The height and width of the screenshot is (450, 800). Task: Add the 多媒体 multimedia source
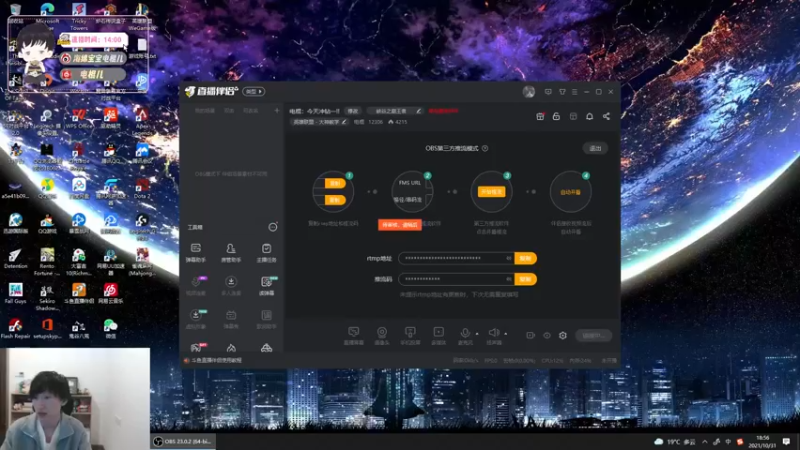pyautogui.click(x=438, y=336)
